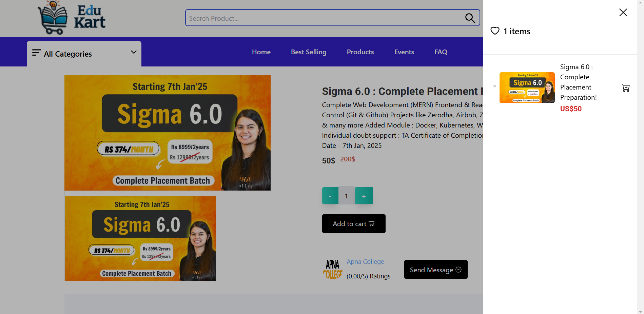Remove Sigma 6.0 from wishlist

[x=494, y=86]
